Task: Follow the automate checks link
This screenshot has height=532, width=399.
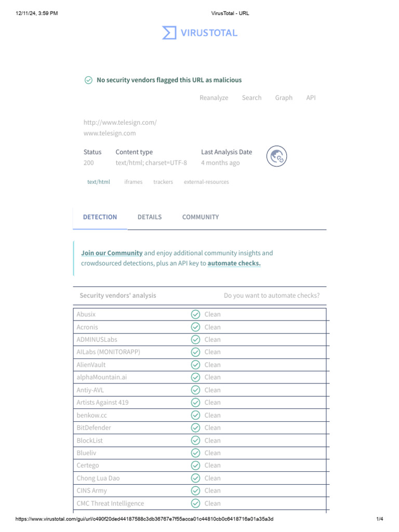Action: tap(234, 263)
